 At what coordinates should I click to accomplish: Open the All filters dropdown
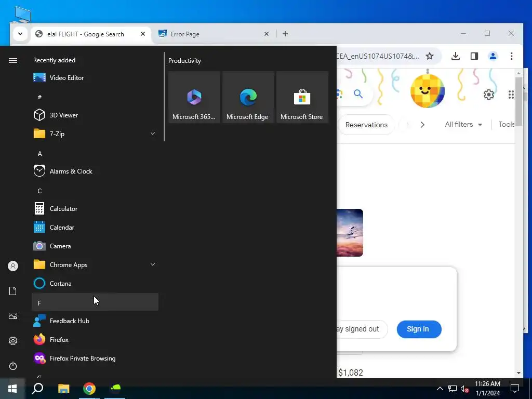click(x=463, y=125)
